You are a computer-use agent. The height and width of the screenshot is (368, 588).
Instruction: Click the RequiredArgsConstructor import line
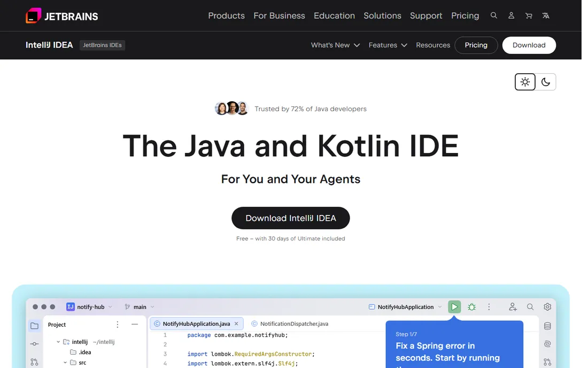point(251,354)
